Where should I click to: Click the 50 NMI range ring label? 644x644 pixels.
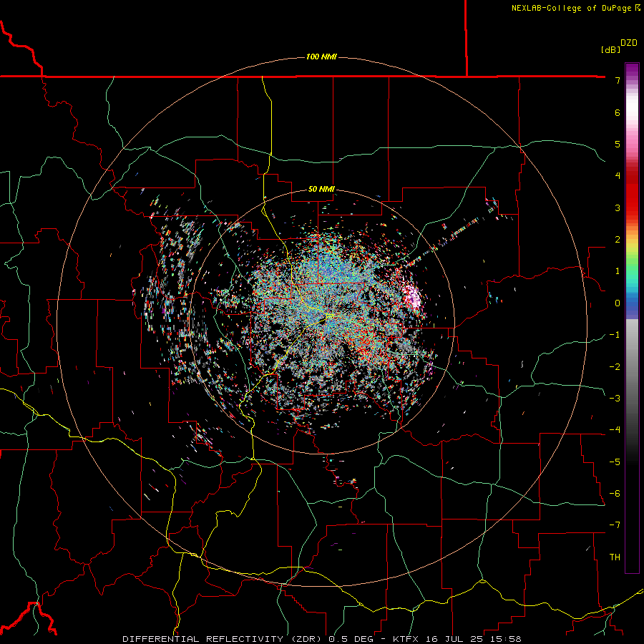(x=321, y=189)
